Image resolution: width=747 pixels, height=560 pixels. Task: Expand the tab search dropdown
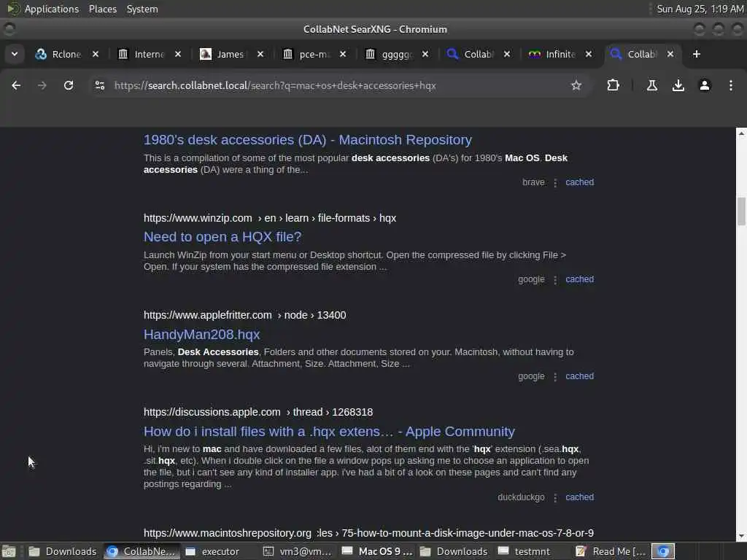coord(15,54)
